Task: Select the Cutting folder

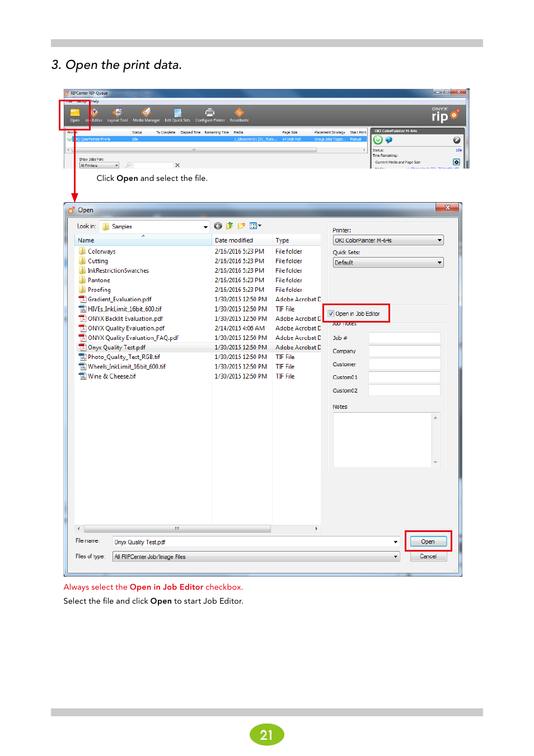Action: tap(98, 261)
